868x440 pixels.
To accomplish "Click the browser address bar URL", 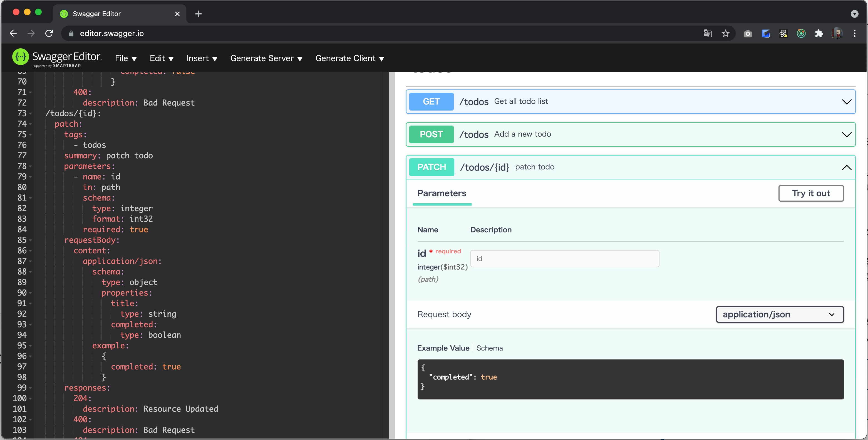I will point(112,33).
